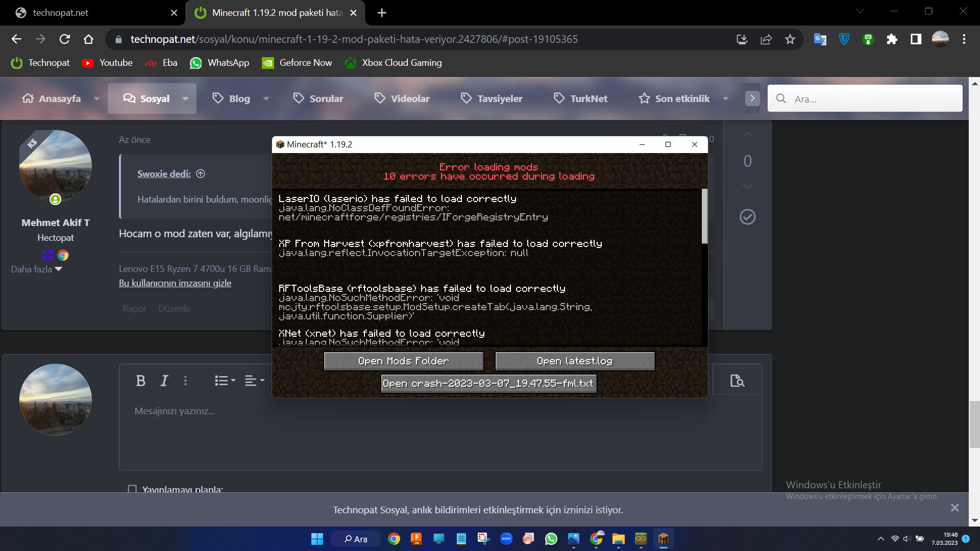Upvote the post with the up arrow
Viewport: 980px width, 551px height.
click(747, 135)
